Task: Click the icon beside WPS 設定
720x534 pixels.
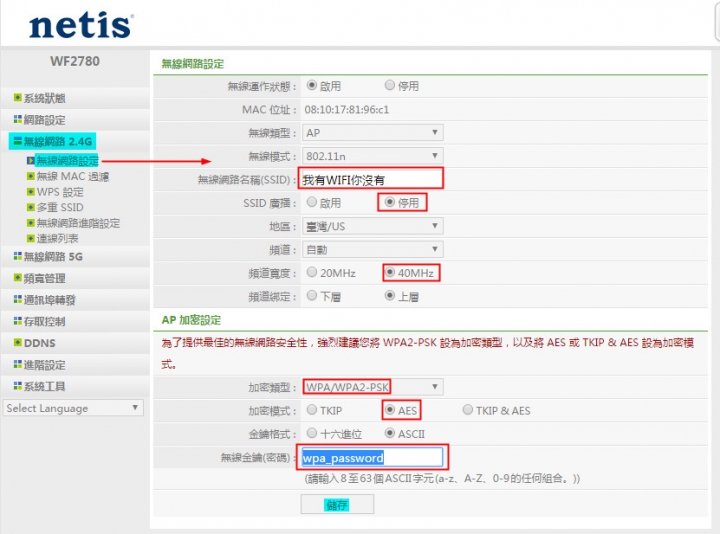Action: point(30,191)
